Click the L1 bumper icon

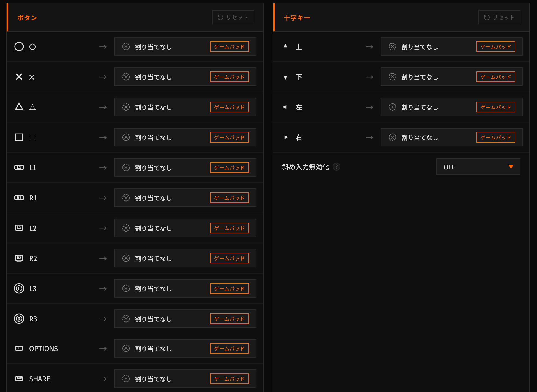pyautogui.click(x=19, y=167)
